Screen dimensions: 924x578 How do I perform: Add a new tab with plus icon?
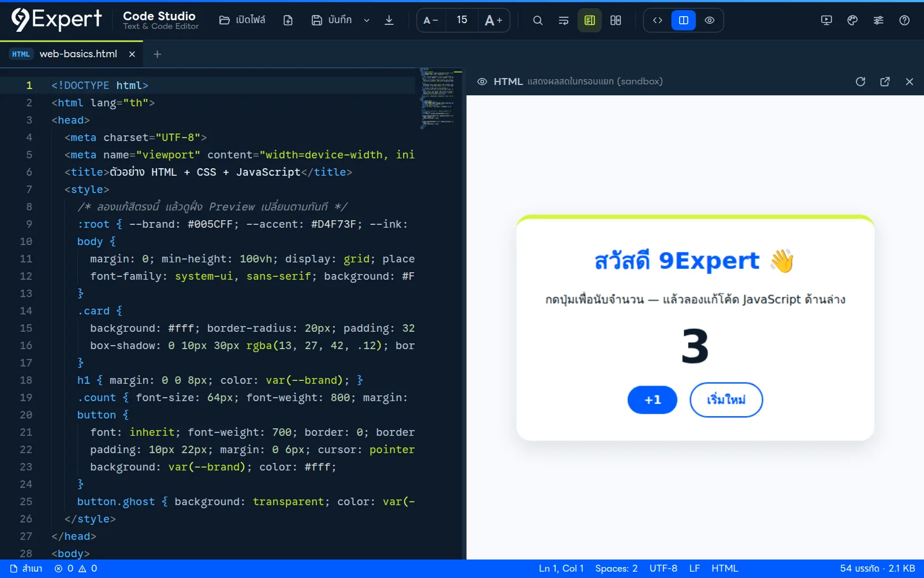tap(157, 54)
